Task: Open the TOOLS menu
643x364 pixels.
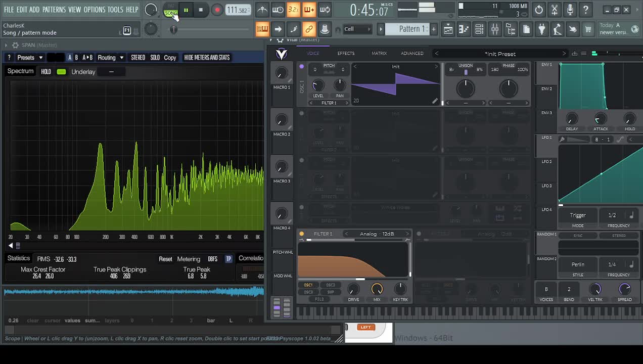Action: pos(115,10)
